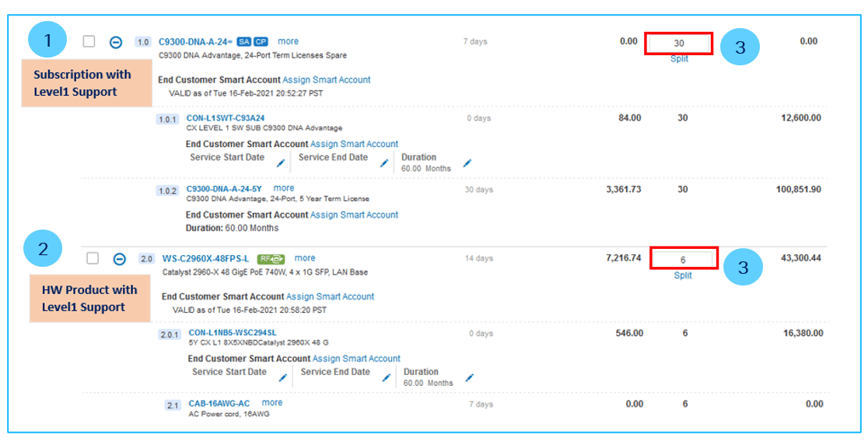
Task: Show more details for C9300-DNA-A-24-5Y
Action: 284,188
